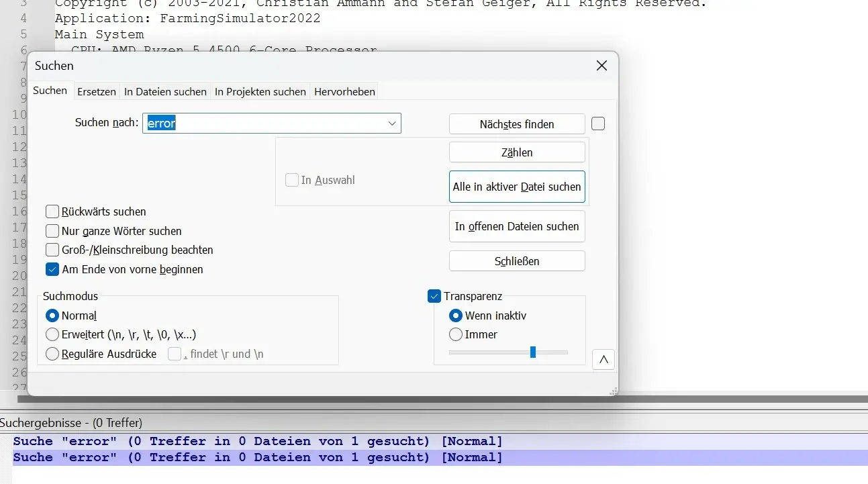Viewport: 868px width, 484px height.
Task: Enable Rückwärts suchen
Action: click(52, 211)
